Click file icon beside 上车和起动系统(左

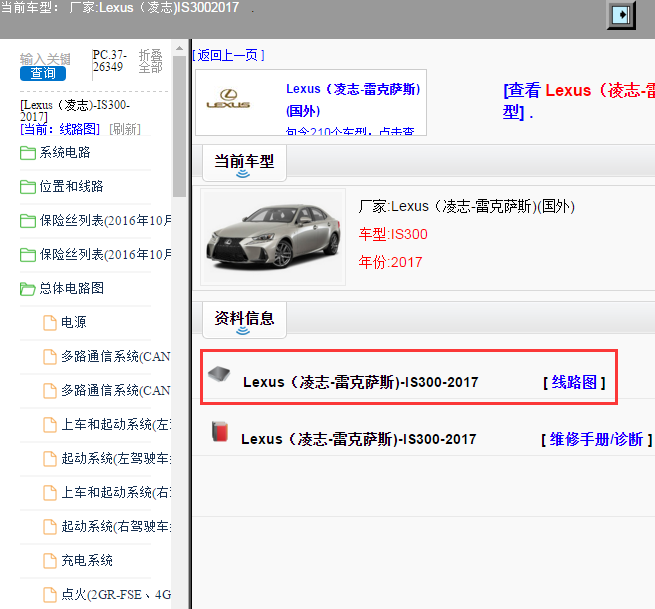[x=50, y=425]
